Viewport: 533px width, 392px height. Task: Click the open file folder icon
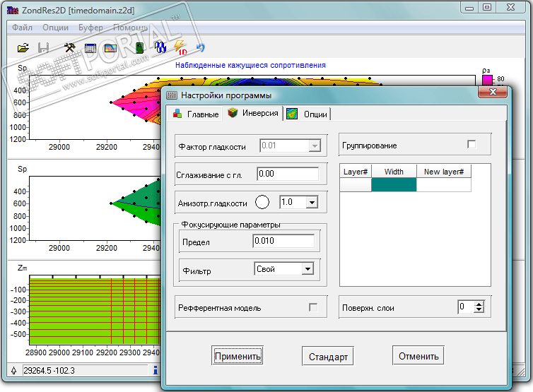[x=23, y=48]
